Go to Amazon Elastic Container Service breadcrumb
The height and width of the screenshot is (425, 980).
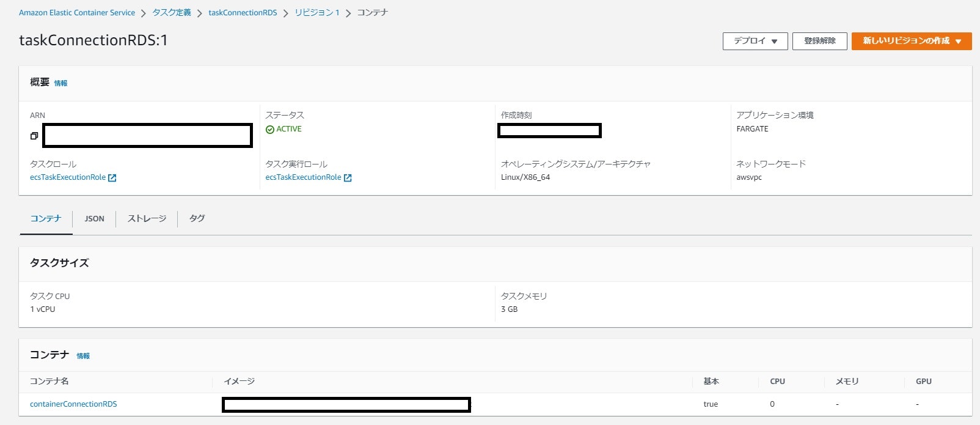[x=77, y=13]
